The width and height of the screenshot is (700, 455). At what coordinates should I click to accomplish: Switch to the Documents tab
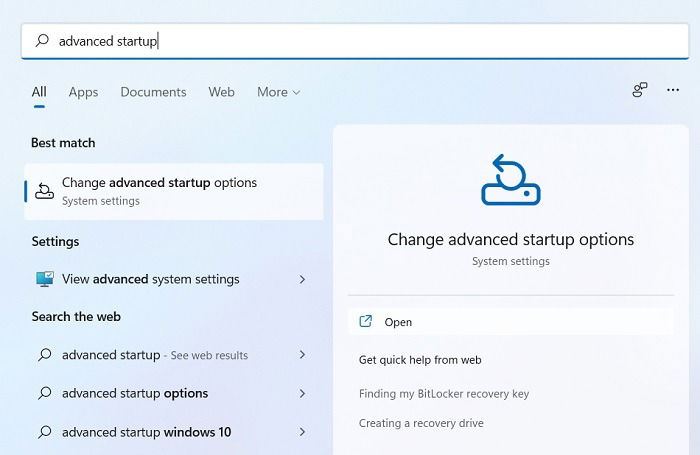[153, 92]
